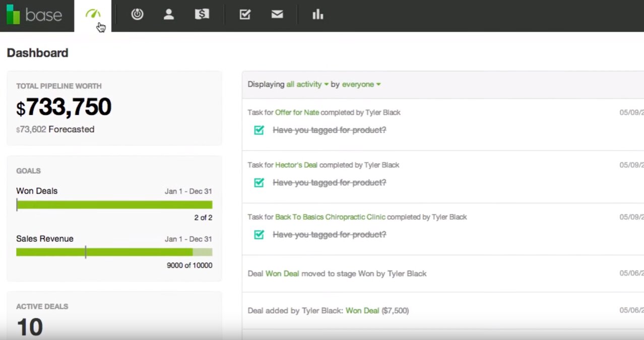Uncheck task checkbox for Offer for Nate
This screenshot has height=340, width=644.
[259, 130]
